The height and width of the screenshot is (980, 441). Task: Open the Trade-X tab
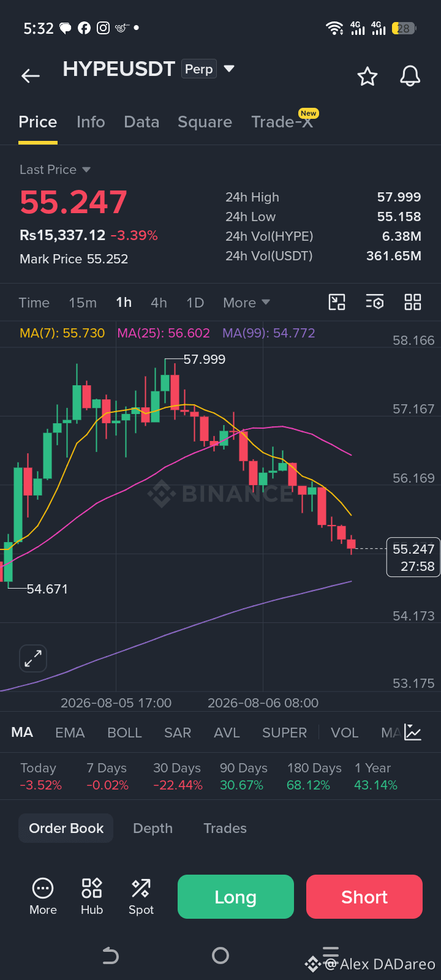282,122
